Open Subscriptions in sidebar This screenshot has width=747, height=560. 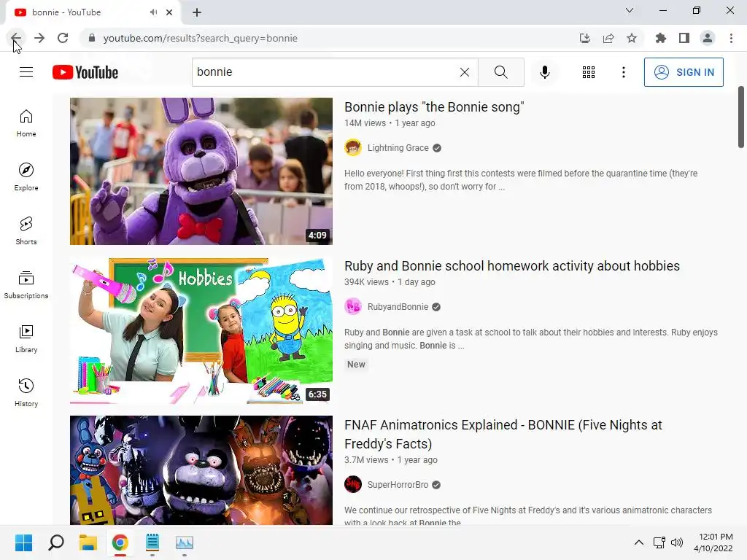[26, 285]
